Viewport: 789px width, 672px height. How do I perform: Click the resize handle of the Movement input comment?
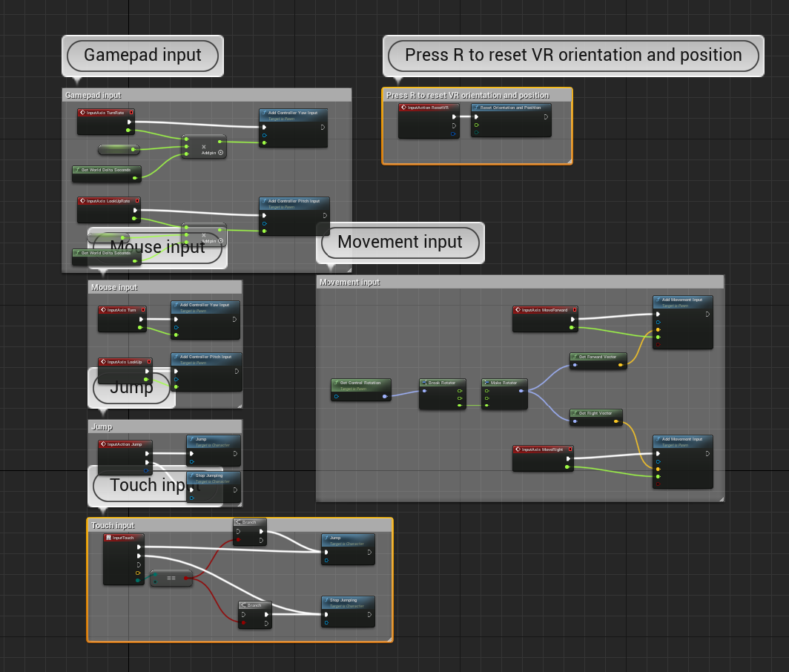(x=720, y=499)
